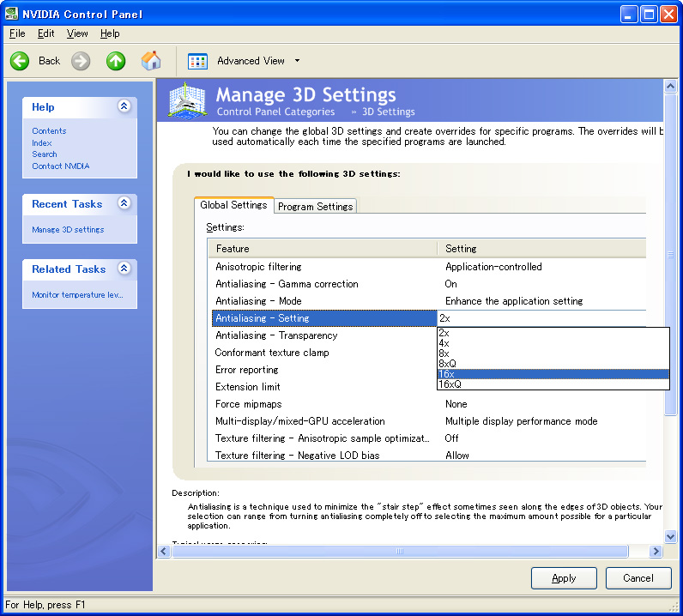Collapse the Recent Tasks panel
Screen dimensions: 683x616
tap(124, 203)
